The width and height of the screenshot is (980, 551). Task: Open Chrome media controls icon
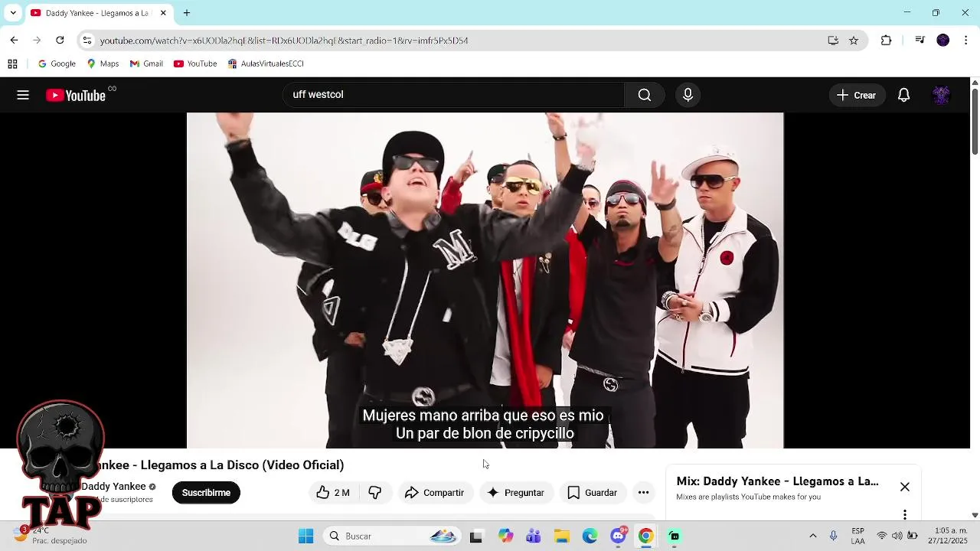point(920,41)
